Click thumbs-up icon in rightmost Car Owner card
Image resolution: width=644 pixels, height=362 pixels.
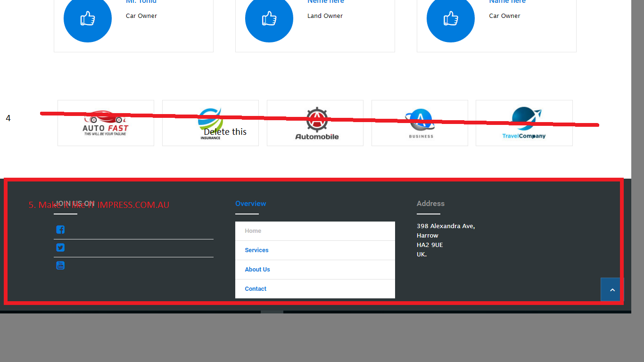click(450, 19)
